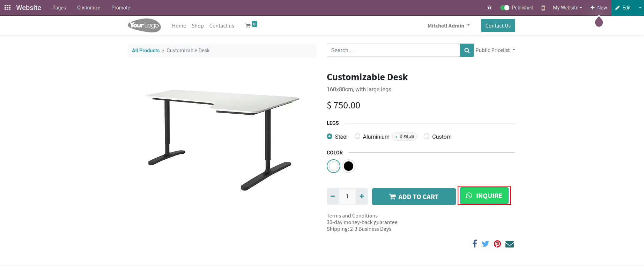The height and width of the screenshot is (274, 644).
Task: Click the debug bug icon
Action: [x=489, y=8]
